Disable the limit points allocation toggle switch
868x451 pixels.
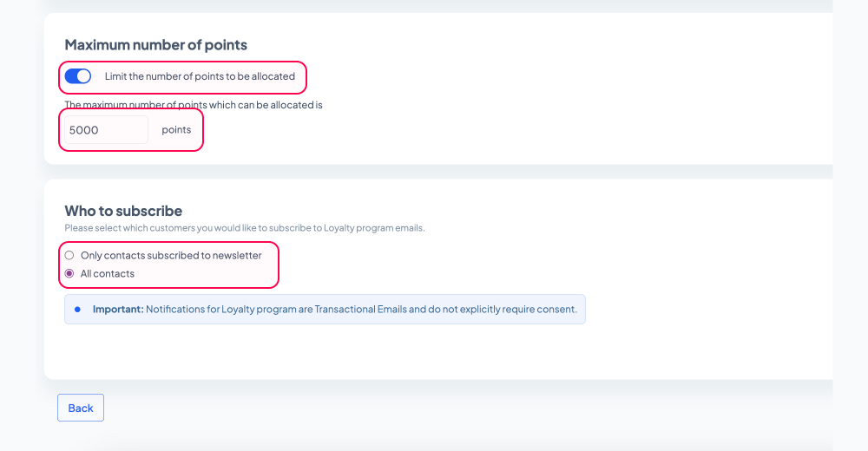click(x=78, y=76)
